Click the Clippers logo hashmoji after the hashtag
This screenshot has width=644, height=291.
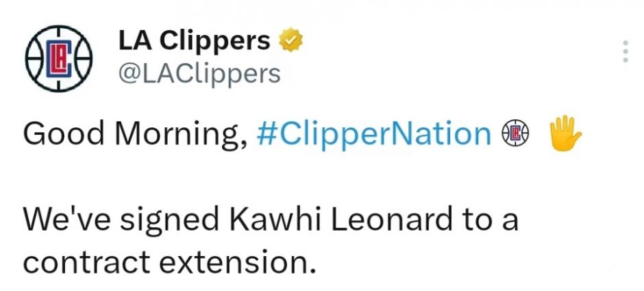[x=515, y=134]
